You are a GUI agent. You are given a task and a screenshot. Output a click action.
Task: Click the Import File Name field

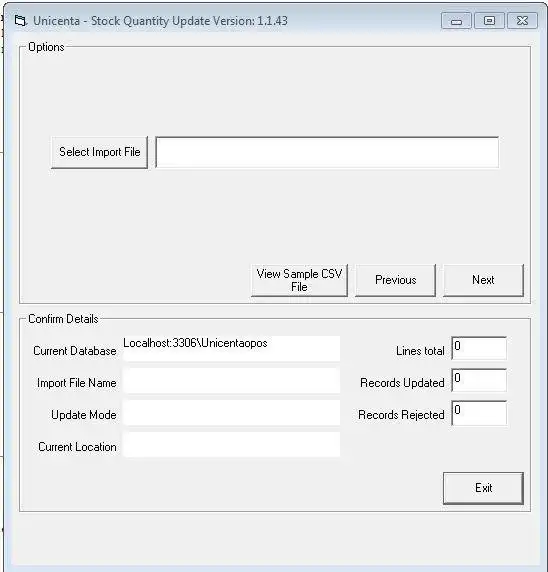(232, 380)
